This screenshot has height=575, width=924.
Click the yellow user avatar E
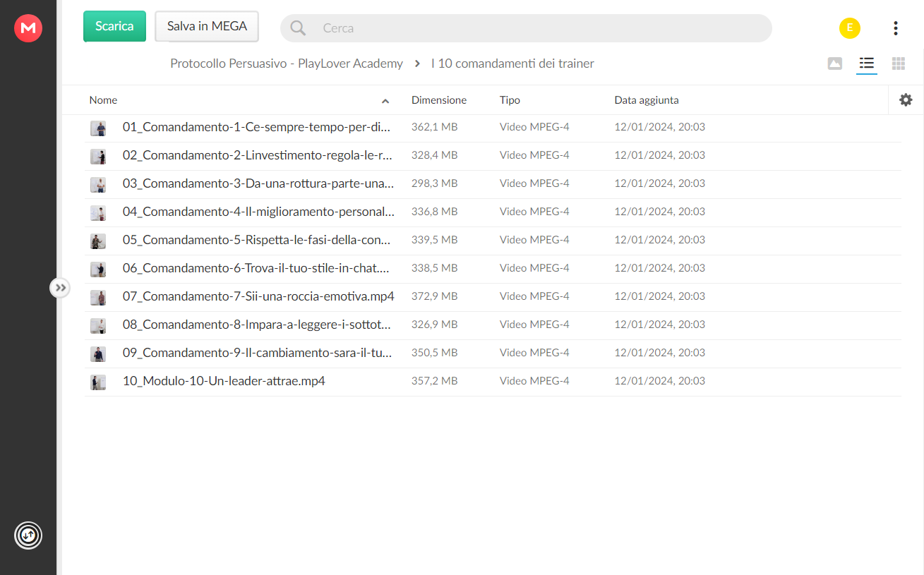pos(850,28)
